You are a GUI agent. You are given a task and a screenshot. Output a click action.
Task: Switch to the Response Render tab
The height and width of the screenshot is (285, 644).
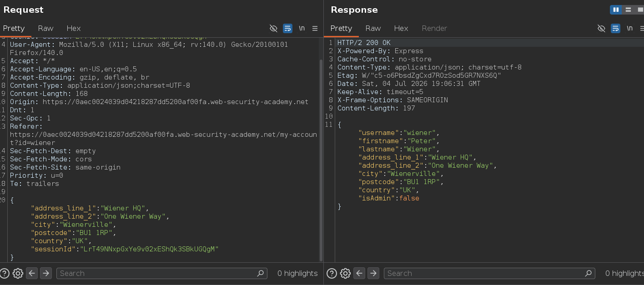click(434, 28)
